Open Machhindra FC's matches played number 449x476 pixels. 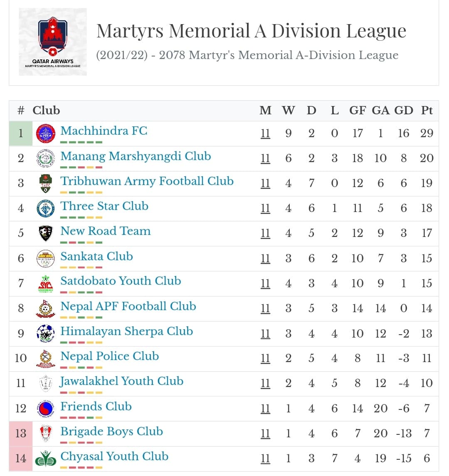(265, 133)
